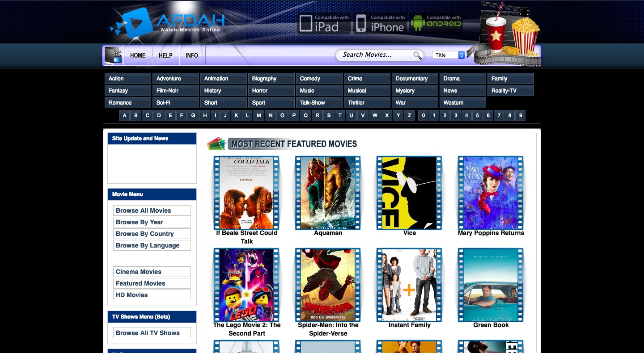The image size is (644, 353).
Task: Open HD Movies link
Action: point(152,295)
